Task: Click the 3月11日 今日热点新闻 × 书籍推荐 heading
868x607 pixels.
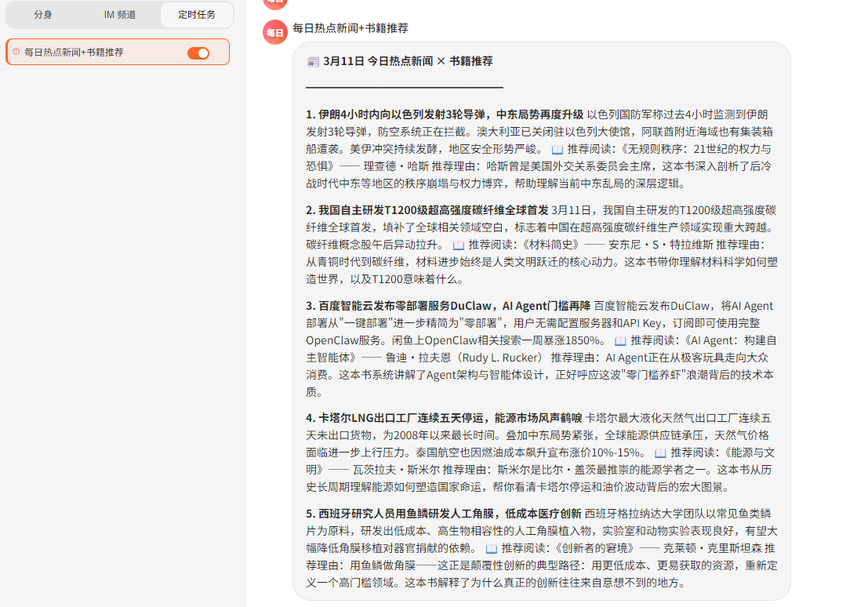Action: [408, 61]
